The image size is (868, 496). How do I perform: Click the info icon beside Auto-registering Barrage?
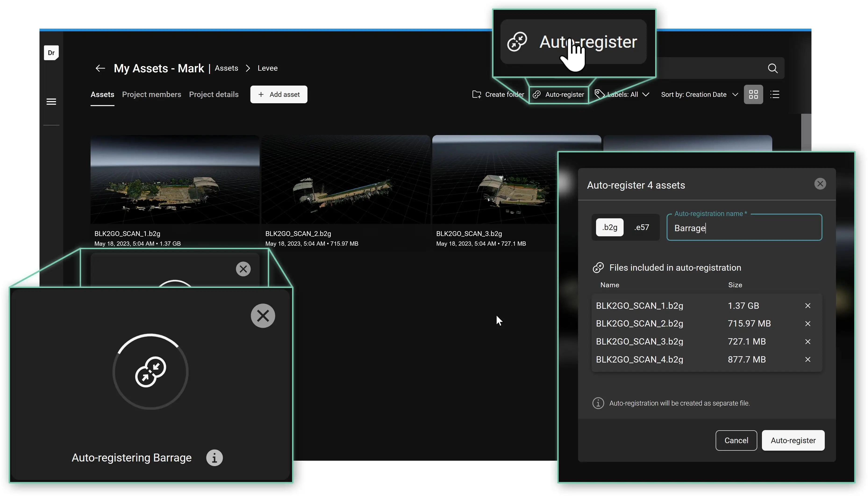click(214, 457)
